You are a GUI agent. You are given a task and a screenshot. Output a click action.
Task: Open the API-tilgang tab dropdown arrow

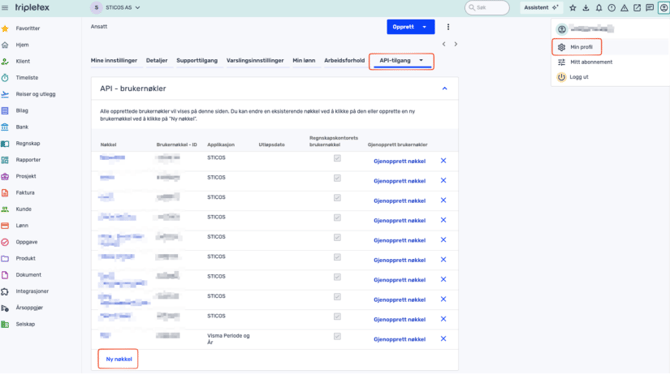tap(421, 61)
